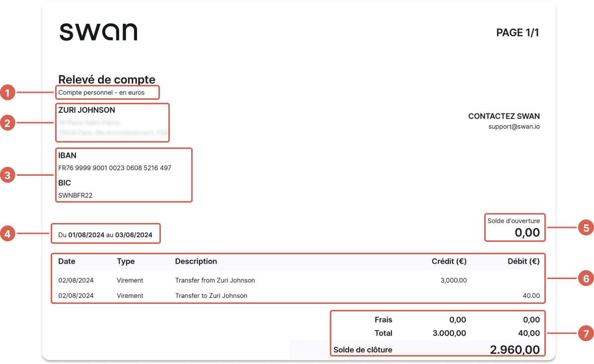
Task: Click the total credit 3.000,00
Action: [x=449, y=333]
